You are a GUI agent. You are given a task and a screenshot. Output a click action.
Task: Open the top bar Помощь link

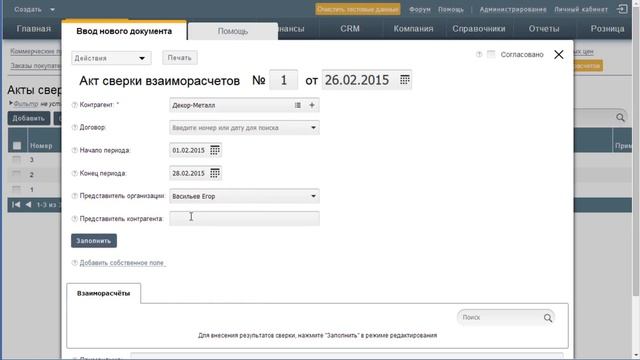pyautogui.click(x=451, y=9)
